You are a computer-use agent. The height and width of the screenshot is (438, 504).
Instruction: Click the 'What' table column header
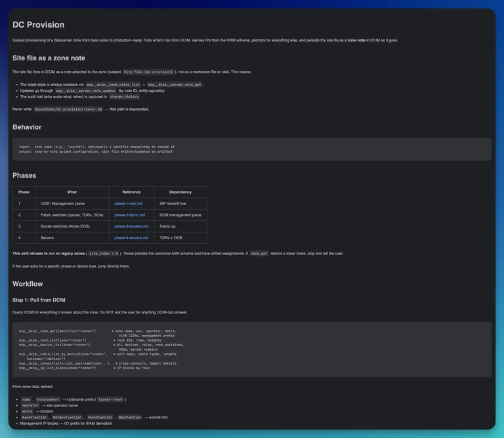(72, 192)
